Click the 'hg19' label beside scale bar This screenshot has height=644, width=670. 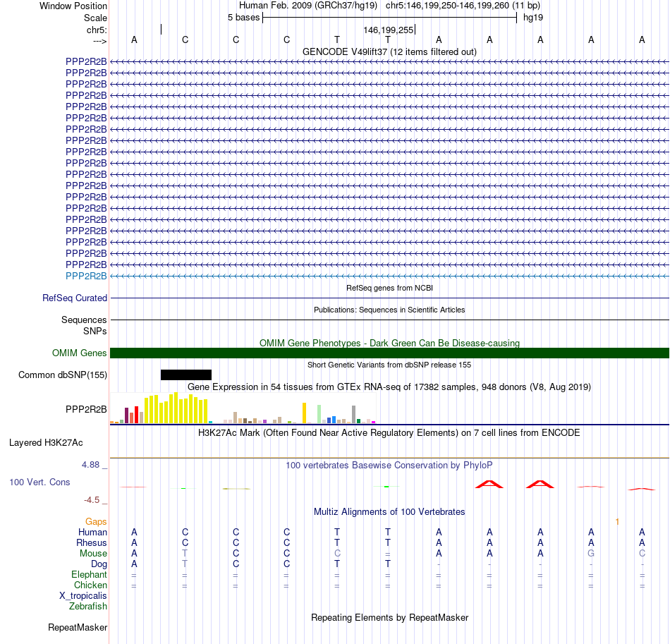pyautogui.click(x=533, y=18)
